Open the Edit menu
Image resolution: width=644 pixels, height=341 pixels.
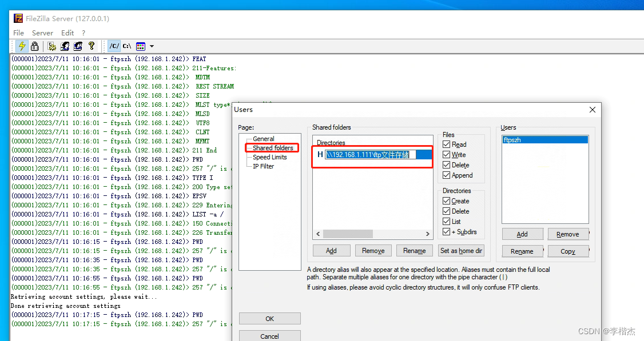(67, 33)
